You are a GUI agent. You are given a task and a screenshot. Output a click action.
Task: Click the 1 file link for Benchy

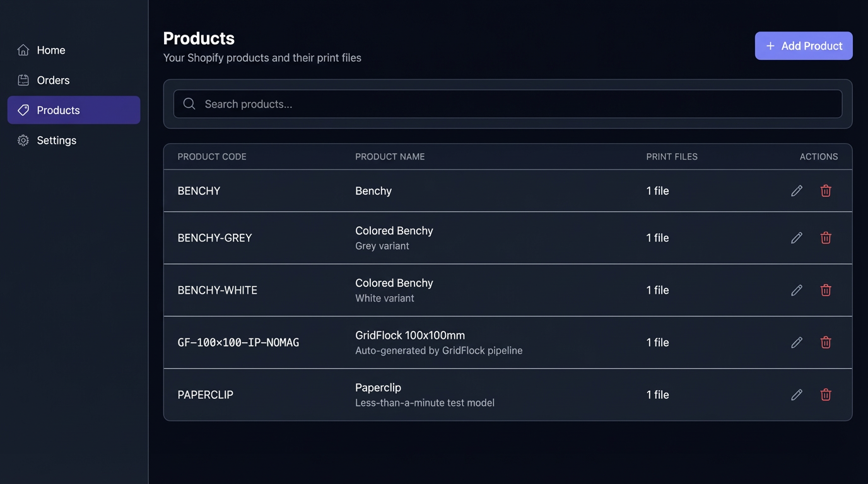657,190
